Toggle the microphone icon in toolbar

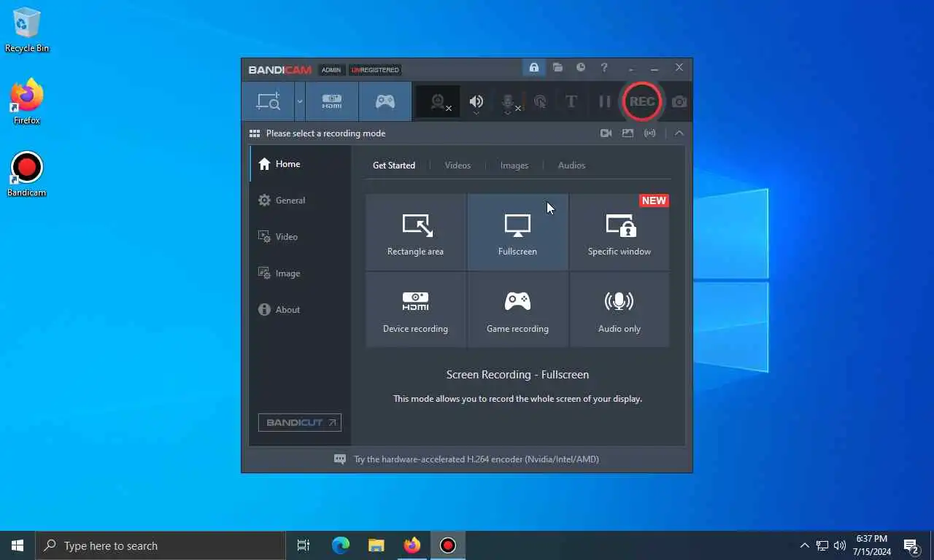tap(509, 102)
